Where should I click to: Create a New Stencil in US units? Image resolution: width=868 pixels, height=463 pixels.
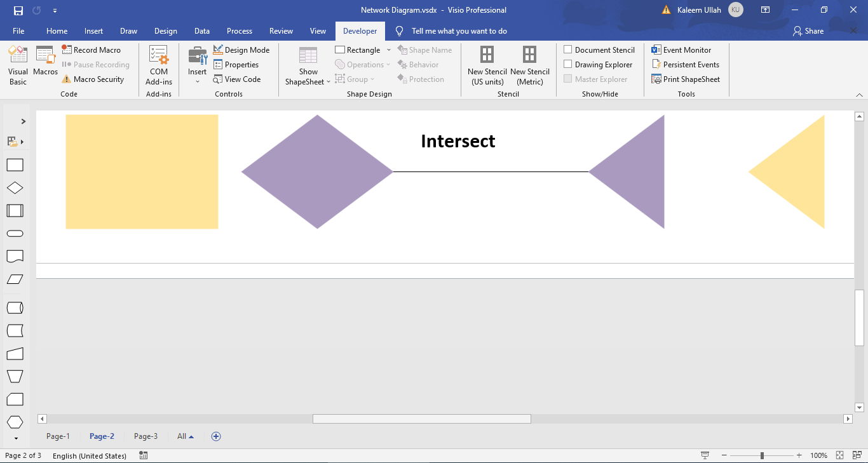point(487,65)
